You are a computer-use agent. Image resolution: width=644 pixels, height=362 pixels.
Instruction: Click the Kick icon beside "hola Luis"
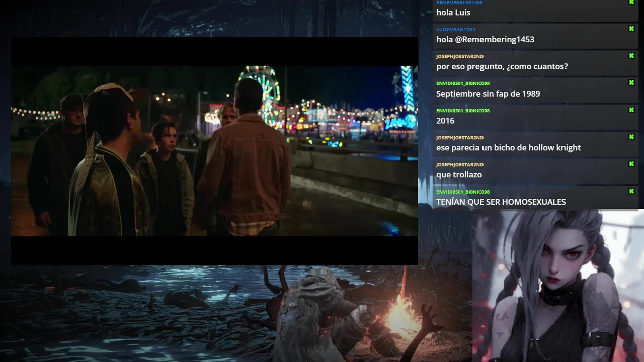(631, 2)
